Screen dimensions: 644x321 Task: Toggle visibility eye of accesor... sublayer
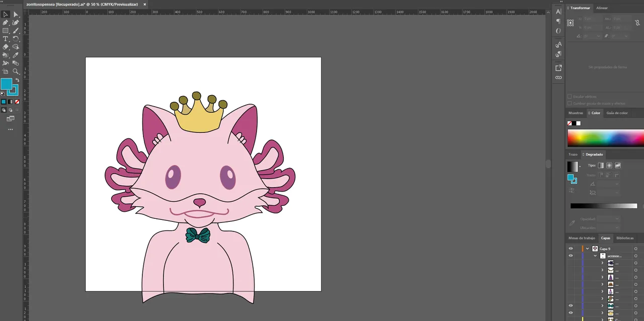[x=571, y=256]
